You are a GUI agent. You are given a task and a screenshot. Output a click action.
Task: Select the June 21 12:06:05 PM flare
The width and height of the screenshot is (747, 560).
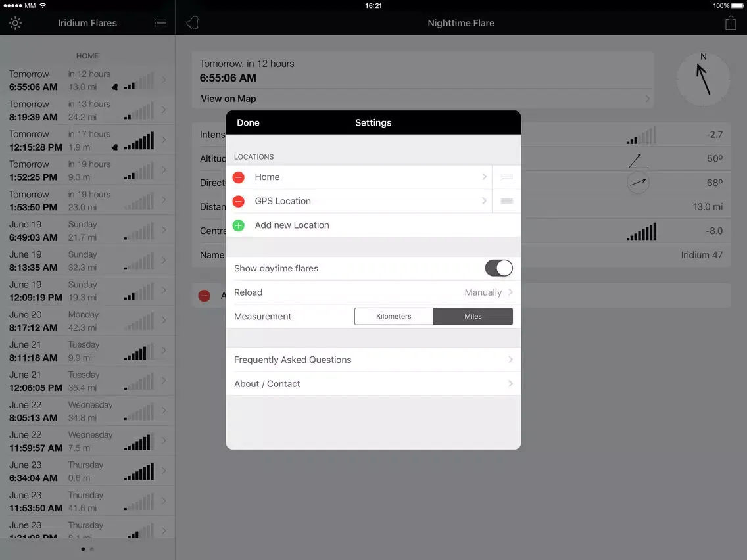point(87,381)
